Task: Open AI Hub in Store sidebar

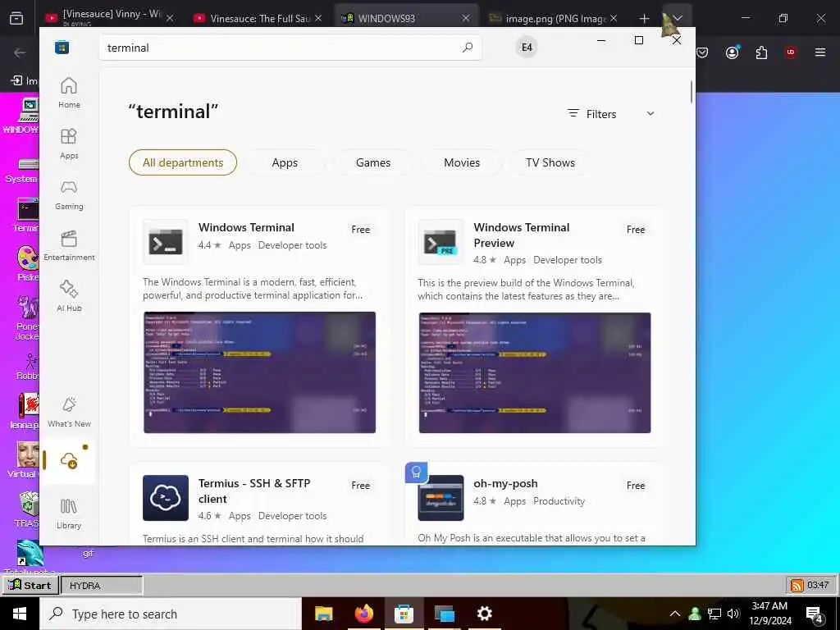Action: click(x=69, y=296)
